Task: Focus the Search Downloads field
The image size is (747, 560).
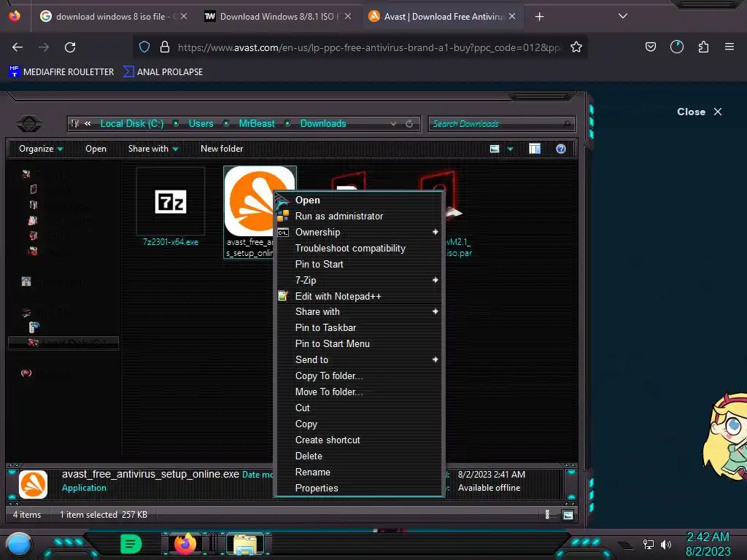Action: (x=501, y=124)
